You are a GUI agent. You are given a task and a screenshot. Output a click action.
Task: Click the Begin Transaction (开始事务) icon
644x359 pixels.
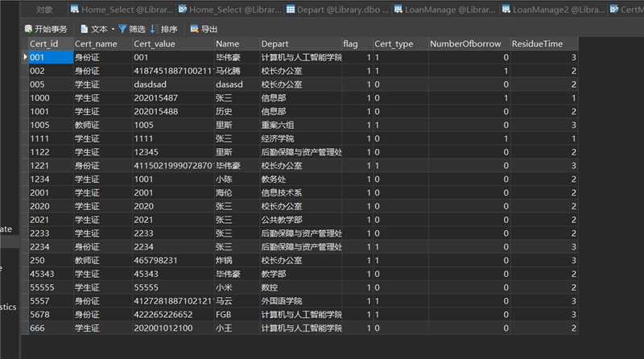tap(28, 29)
